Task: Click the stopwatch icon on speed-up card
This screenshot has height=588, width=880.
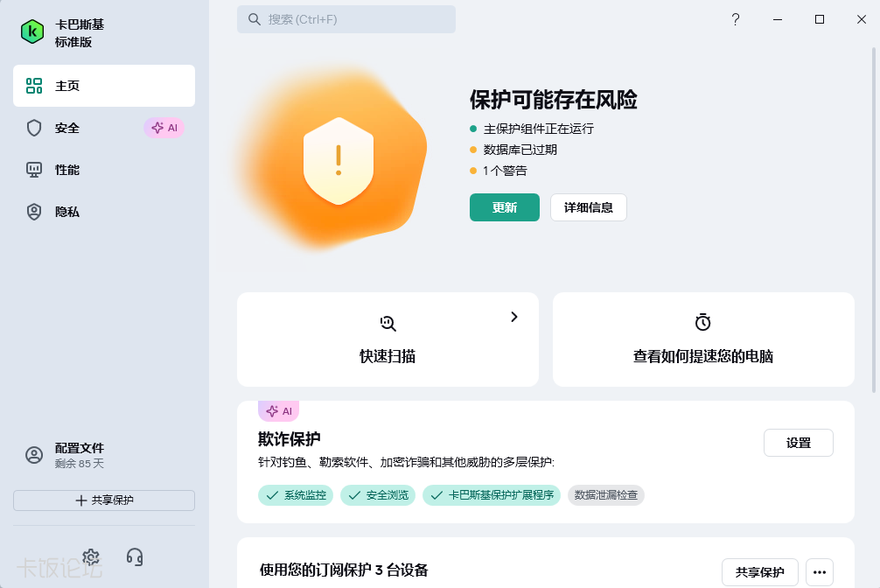Action: tap(703, 322)
